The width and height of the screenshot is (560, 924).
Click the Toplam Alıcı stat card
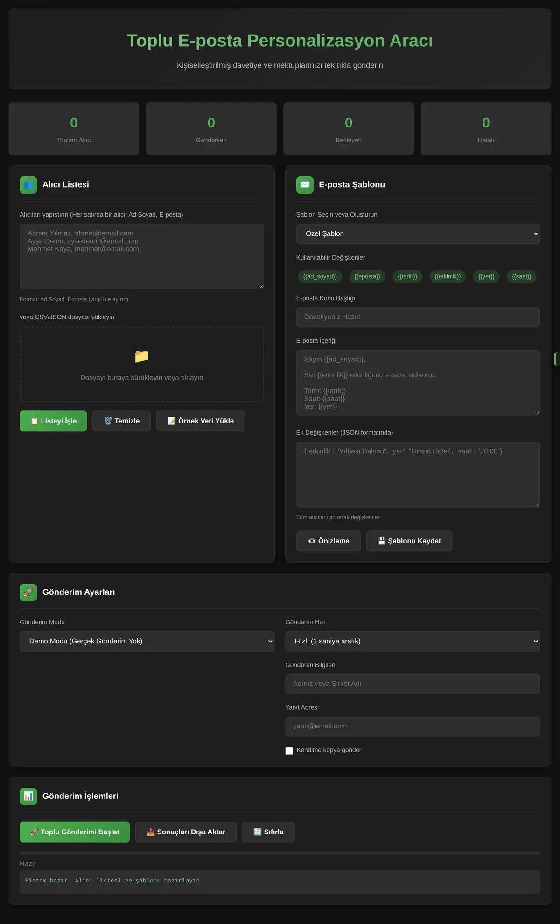(x=74, y=129)
